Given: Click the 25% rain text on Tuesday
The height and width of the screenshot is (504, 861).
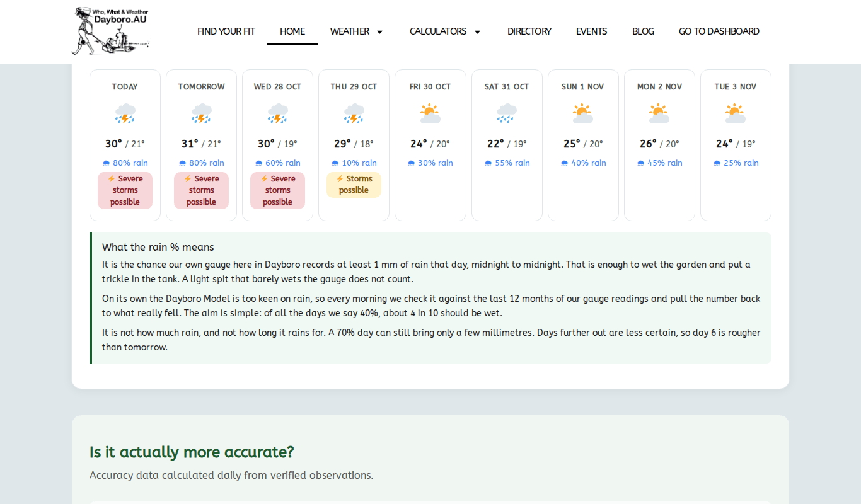Looking at the screenshot, I should [736, 163].
